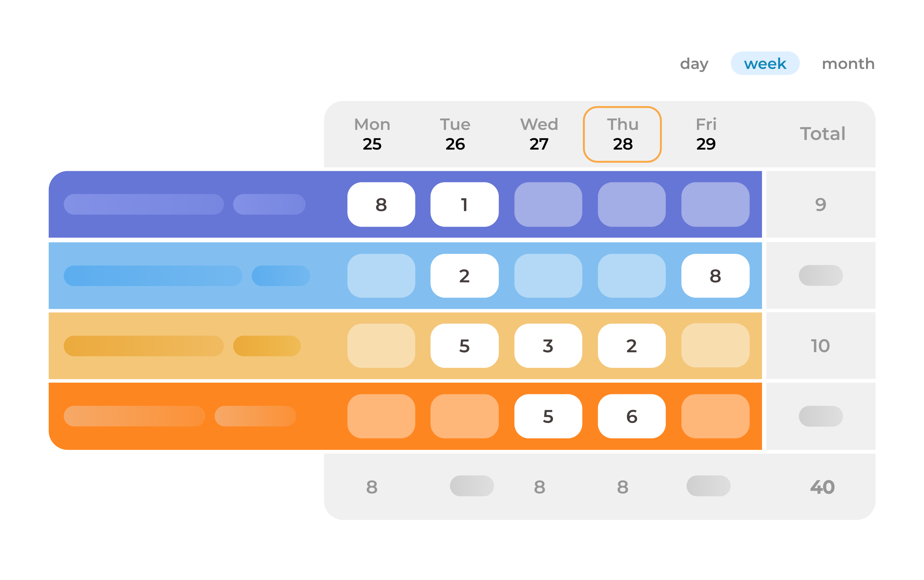Image resolution: width=924 pixels, height=580 pixels.
Task: Click Friday's 8-hour cell in blue row
Action: (715, 276)
